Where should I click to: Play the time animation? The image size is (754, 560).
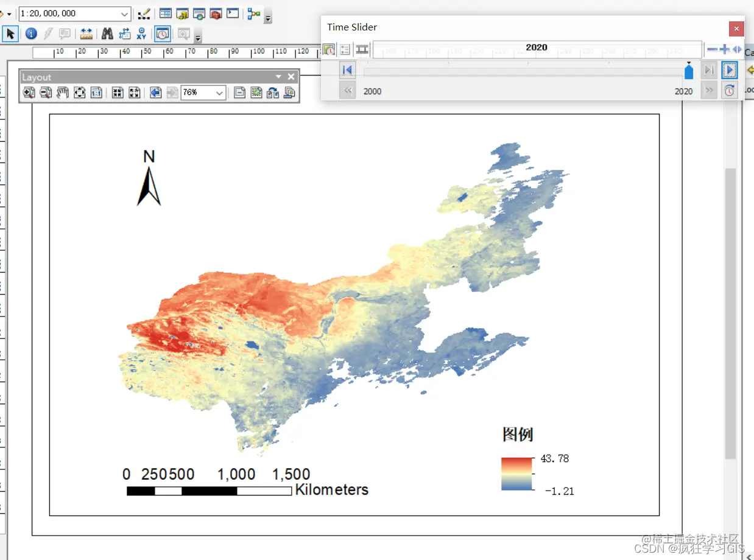pyautogui.click(x=730, y=70)
